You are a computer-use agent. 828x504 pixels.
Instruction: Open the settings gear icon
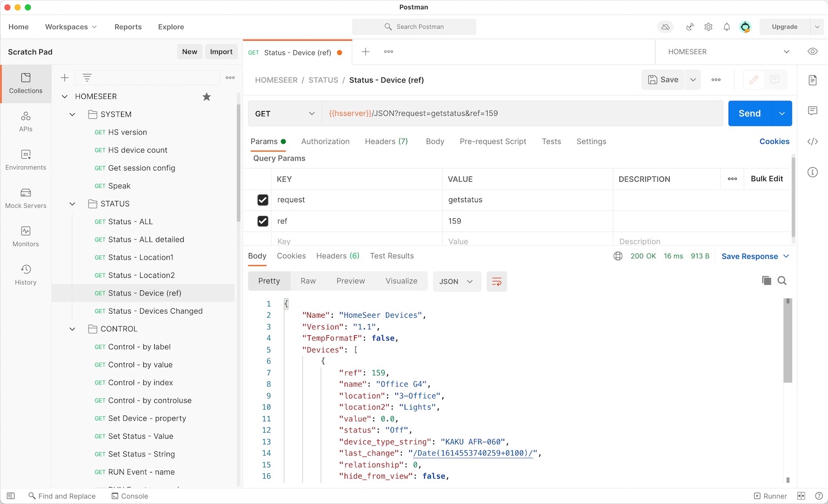pyautogui.click(x=708, y=27)
